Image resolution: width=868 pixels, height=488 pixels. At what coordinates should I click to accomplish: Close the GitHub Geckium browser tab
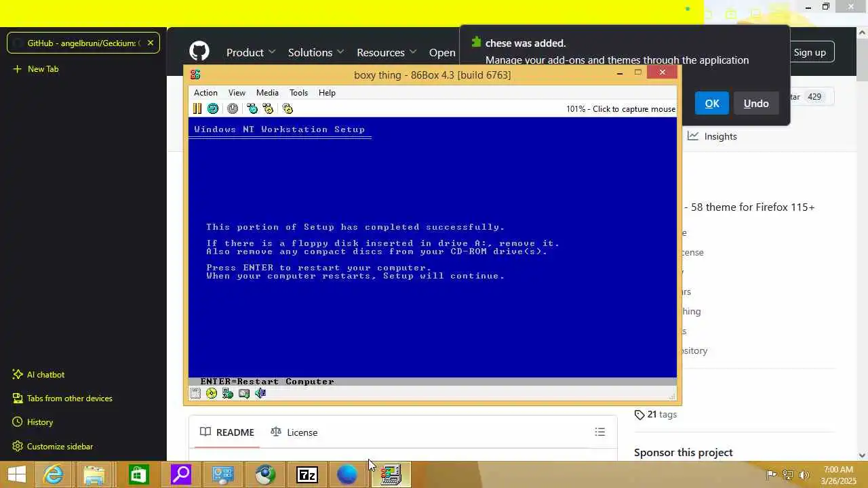point(151,43)
